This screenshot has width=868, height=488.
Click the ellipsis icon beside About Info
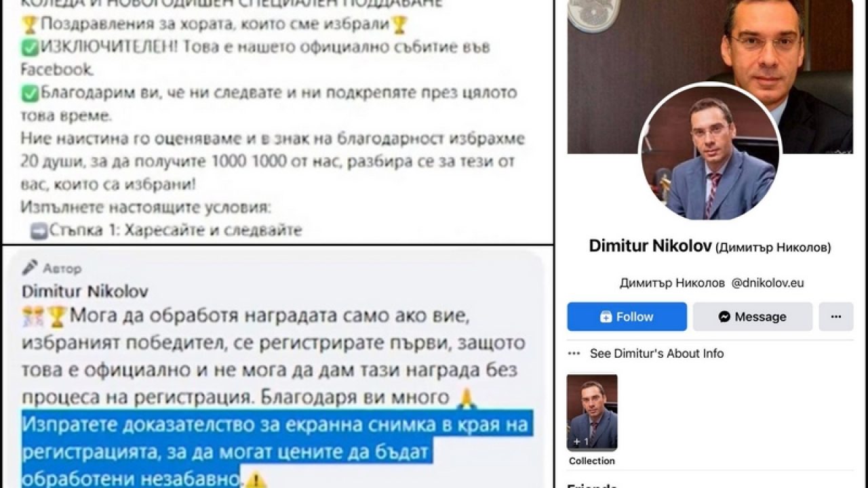point(574,353)
